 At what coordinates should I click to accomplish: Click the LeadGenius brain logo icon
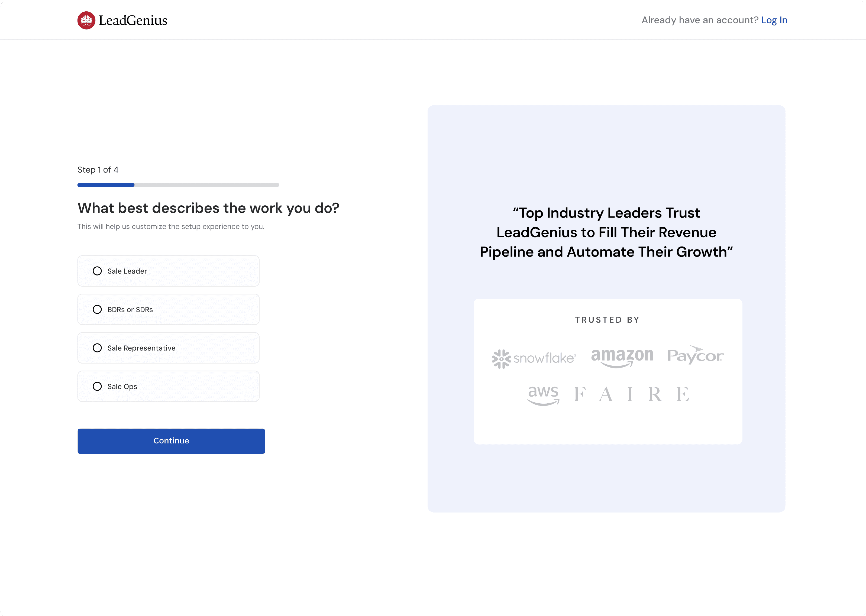pyautogui.click(x=86, y=21)
